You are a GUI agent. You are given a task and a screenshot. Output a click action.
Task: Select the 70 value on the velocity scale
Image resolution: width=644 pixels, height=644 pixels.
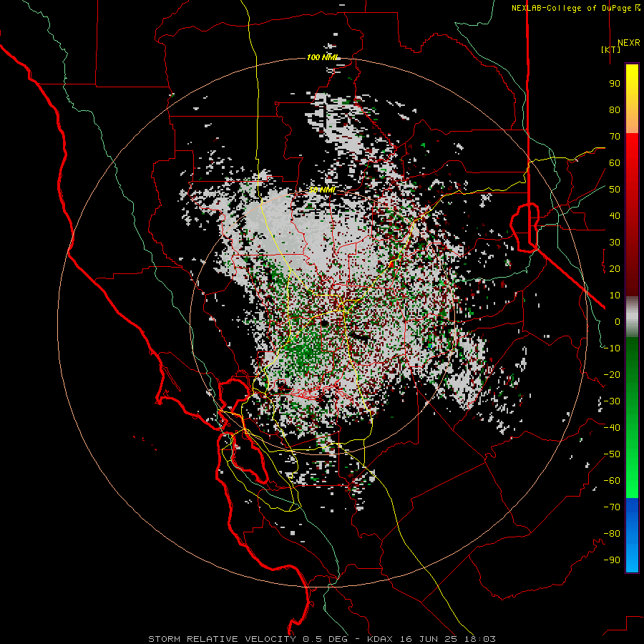[x=615, y=137]
